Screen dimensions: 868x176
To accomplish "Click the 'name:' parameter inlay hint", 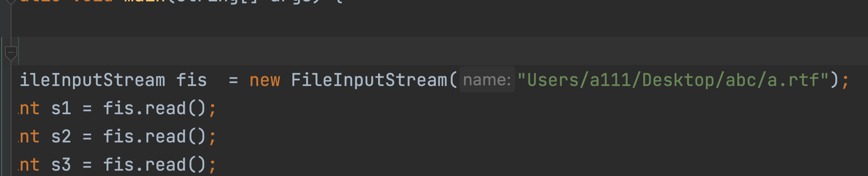I will point(487,80).
